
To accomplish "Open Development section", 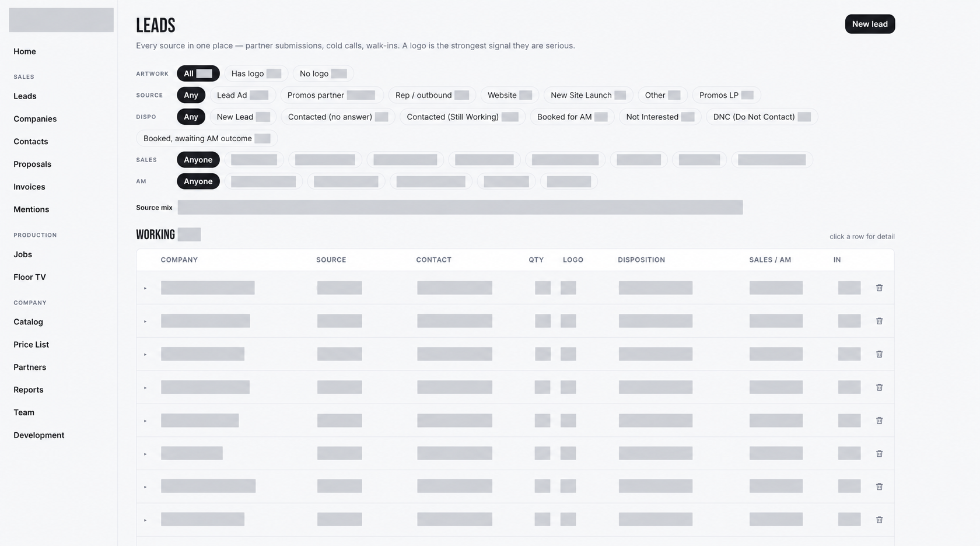I will pos(39,435).
